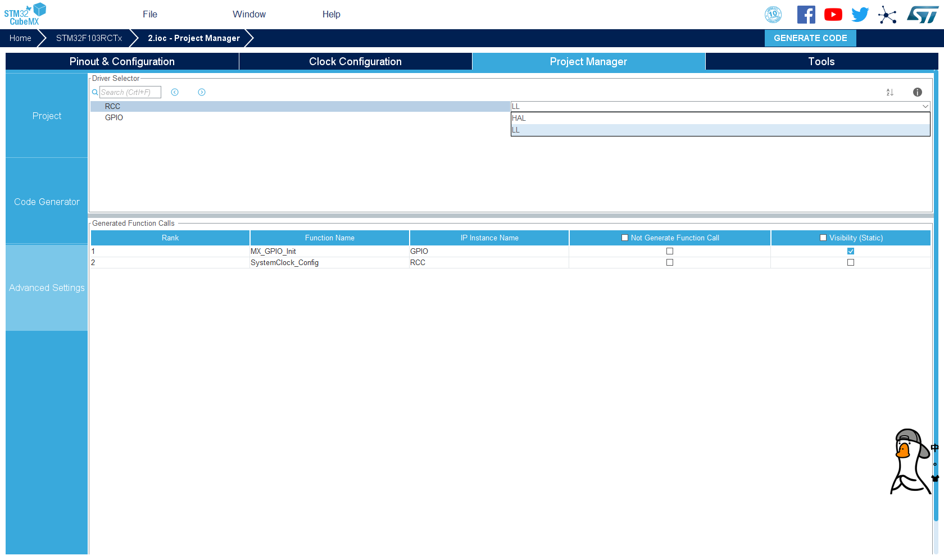Click the GENERATE CODE button
This screenshot has width=944, height=560.
tap(810, 38)
